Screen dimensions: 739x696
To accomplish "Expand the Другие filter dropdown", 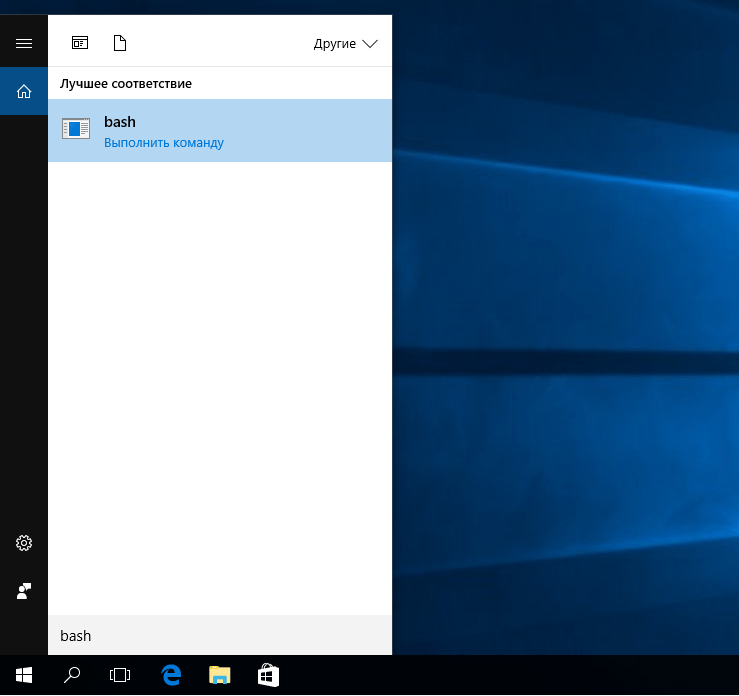I will 345,44.
